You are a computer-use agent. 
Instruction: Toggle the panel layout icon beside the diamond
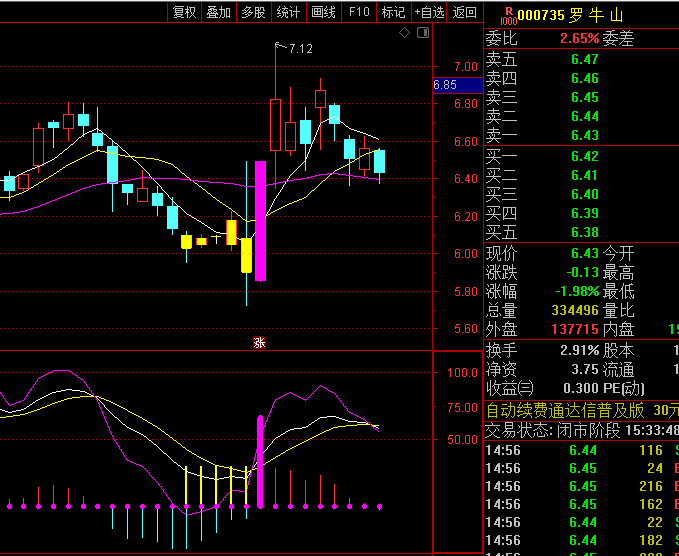pyautogui.click(x=421, y=33)
